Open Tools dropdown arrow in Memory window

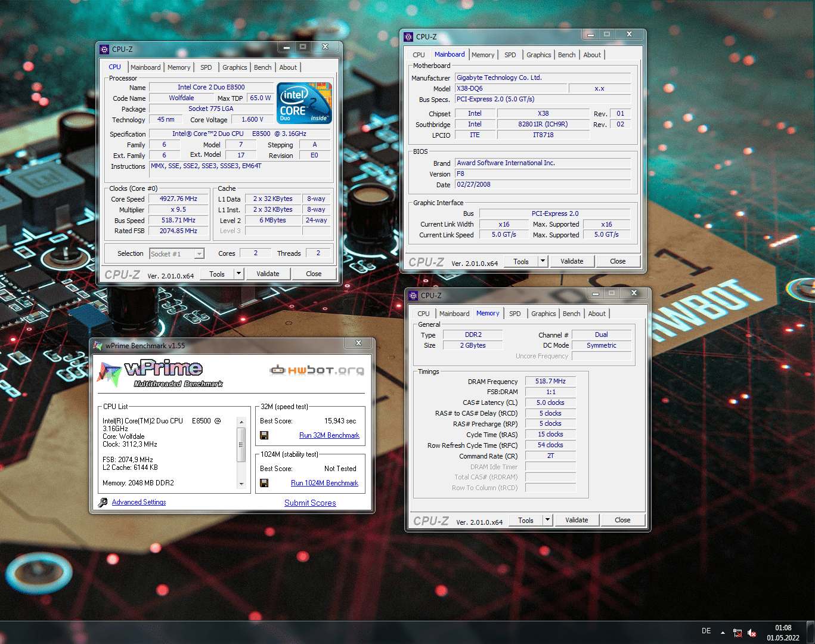pyautogui.click(x=547, y=520)
